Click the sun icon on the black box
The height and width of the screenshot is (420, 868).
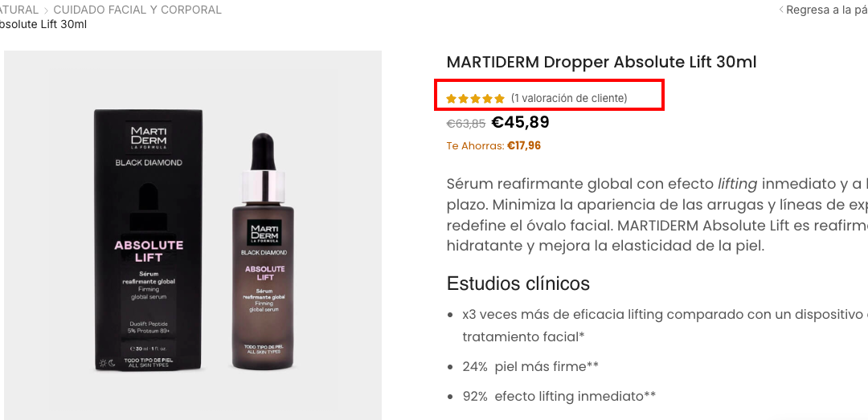coord(102,363)
